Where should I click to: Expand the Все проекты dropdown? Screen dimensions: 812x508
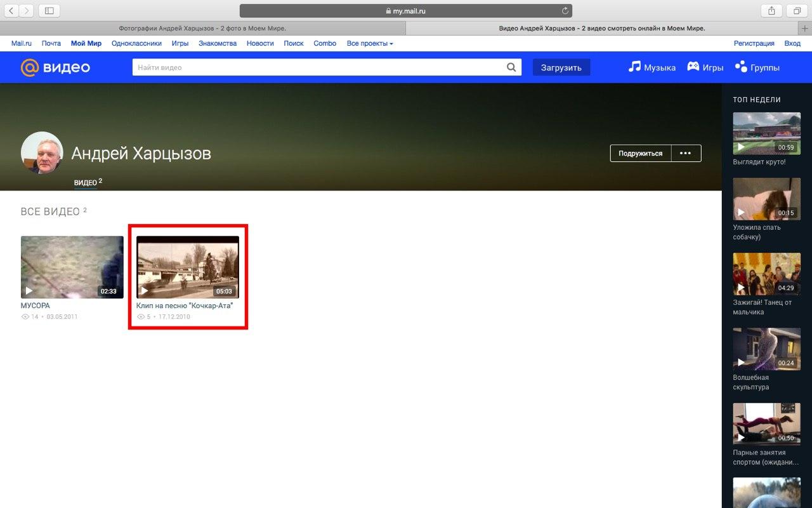click(x=370, y=43)
